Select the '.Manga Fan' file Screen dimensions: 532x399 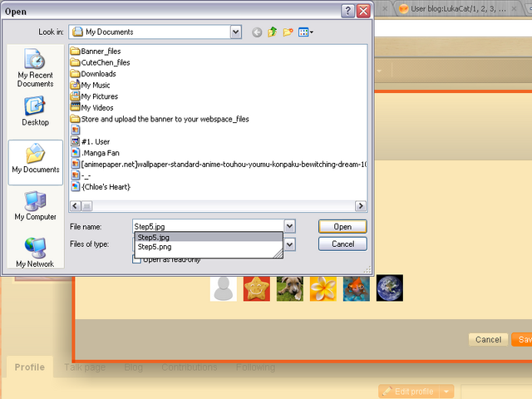[x=96, y=153]
